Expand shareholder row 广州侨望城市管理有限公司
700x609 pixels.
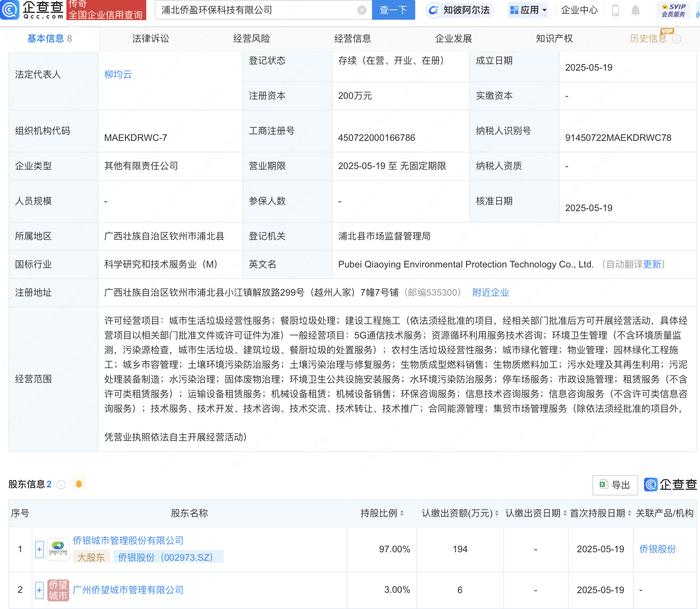(39, 590)
